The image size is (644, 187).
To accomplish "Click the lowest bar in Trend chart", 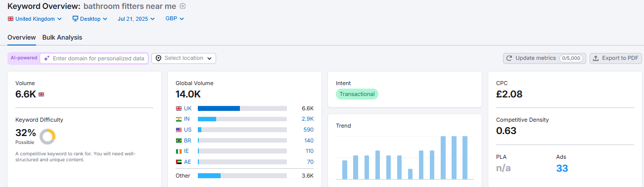I will (x=410, y=174).
